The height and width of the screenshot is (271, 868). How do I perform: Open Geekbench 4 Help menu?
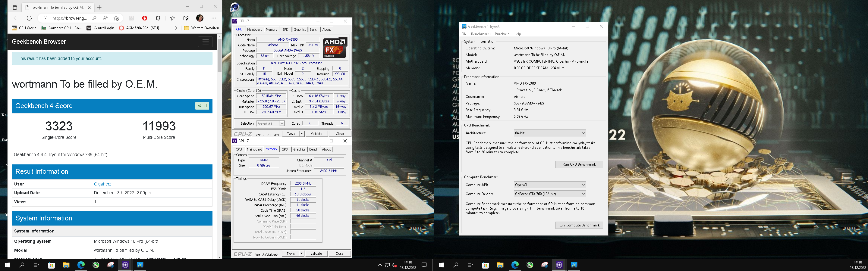pyautogui.click(x=517, y=34)
